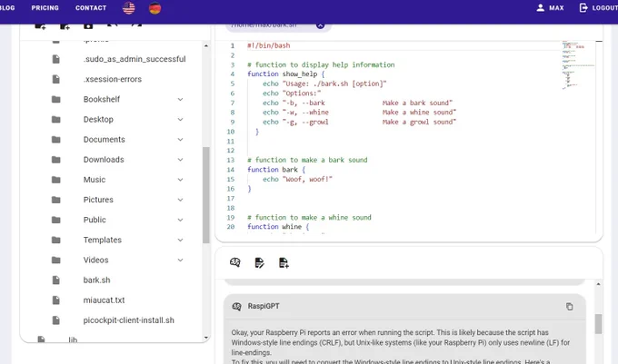Open the MAX user account menu

pyautogui.click(x=551, y=8)
